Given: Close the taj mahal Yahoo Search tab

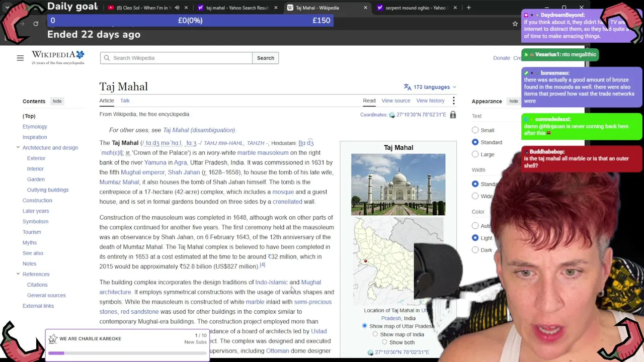Looking at the screenshot, I should point(276,8).
